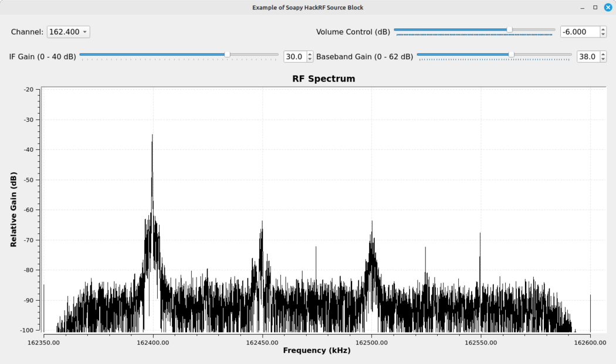Minimize the Soapy HackRF window
The width and height of the screenshot is (616, 364).
[581, 7]
